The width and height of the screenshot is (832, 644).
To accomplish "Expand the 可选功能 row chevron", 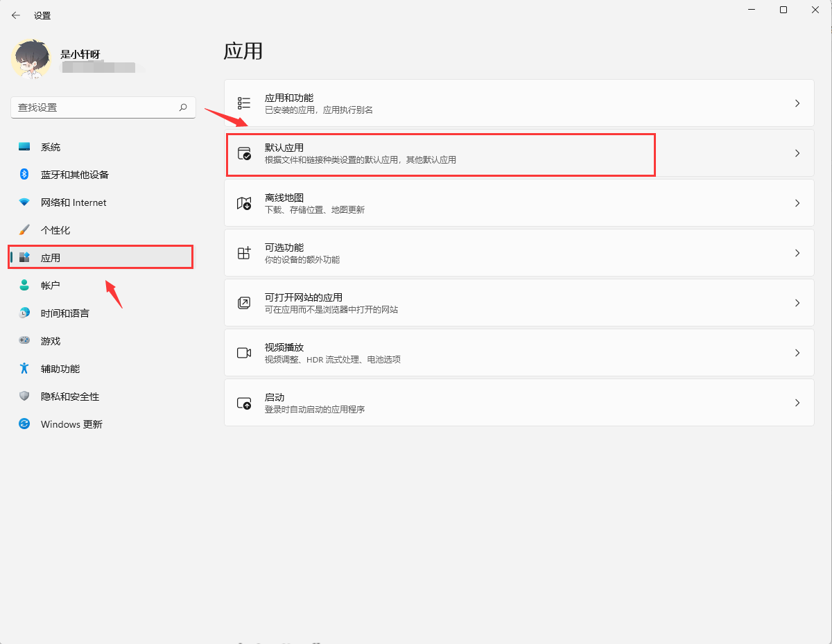I will pos(797,252).
